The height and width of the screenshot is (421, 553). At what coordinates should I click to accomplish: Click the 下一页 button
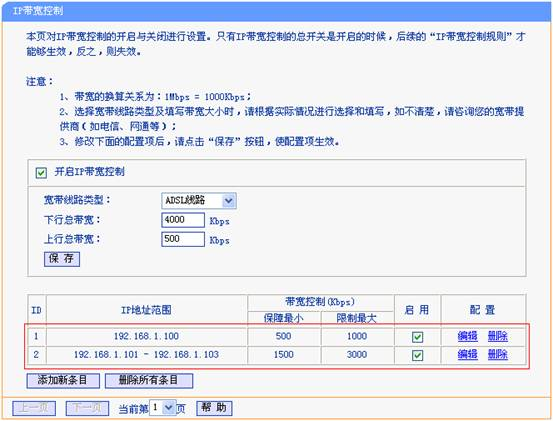(x=87, y=408)
